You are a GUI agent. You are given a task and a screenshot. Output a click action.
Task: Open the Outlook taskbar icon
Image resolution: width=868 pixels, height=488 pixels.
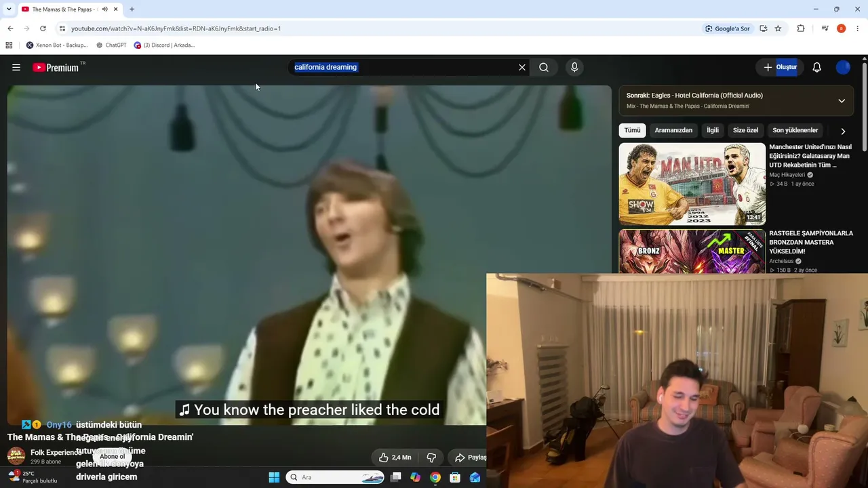475,477
